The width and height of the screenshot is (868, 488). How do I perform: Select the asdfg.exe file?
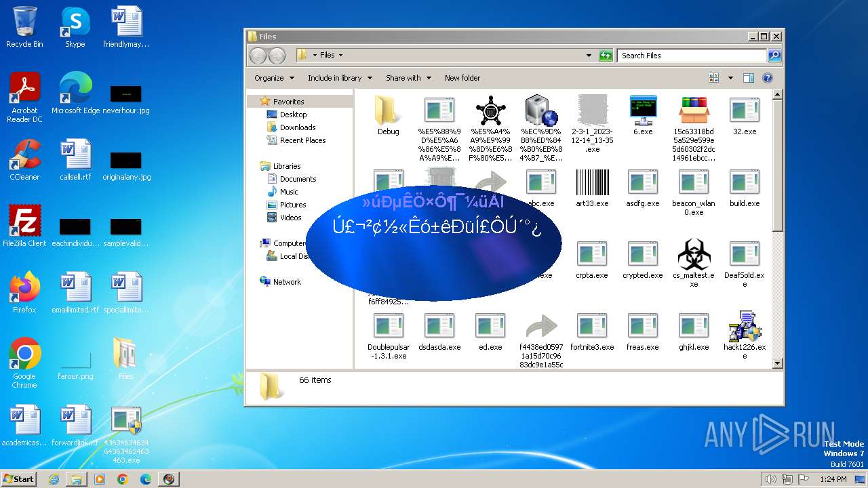pos(643,187)
